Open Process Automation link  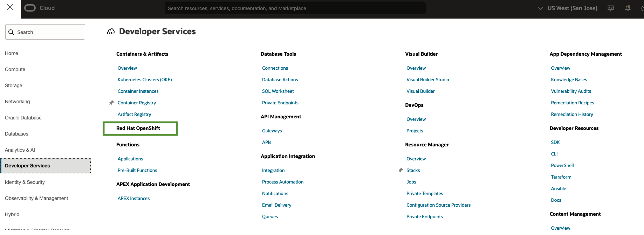[x=283, y=182]
